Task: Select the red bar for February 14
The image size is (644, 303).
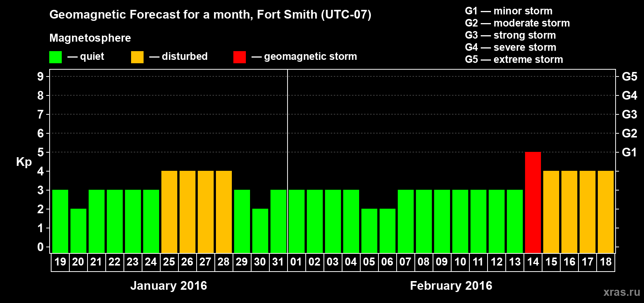Action: click(533, 202)
